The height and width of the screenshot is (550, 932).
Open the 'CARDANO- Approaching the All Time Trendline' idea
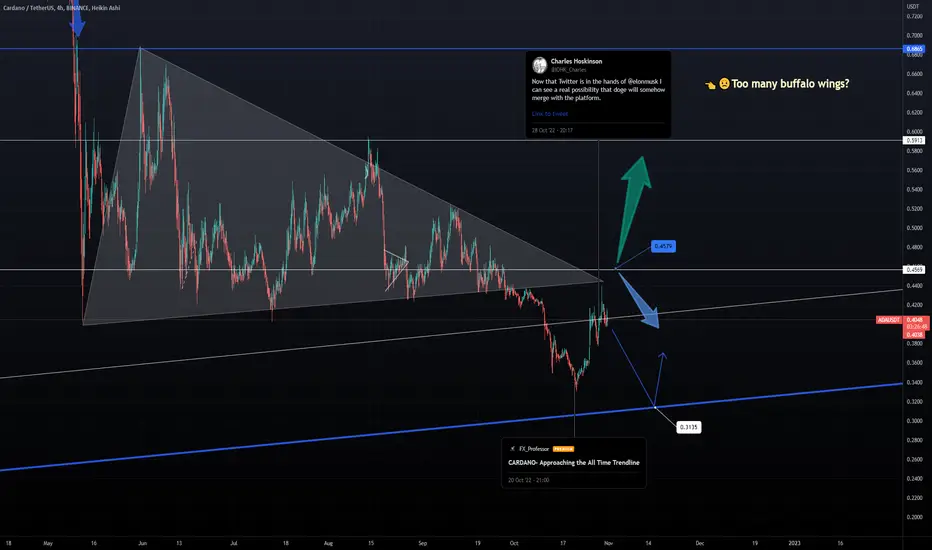pyautogui.click(x=574, y=463)
